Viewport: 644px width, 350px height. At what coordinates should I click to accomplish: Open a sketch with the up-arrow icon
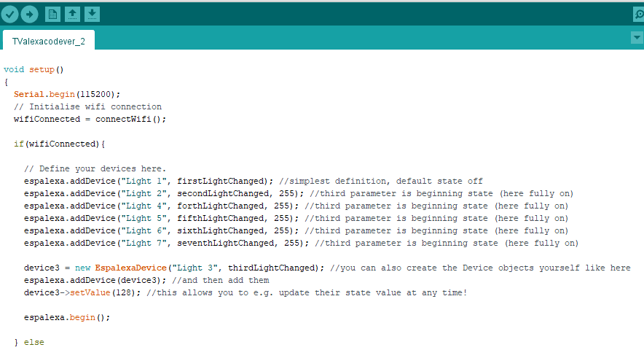[73, 14]
